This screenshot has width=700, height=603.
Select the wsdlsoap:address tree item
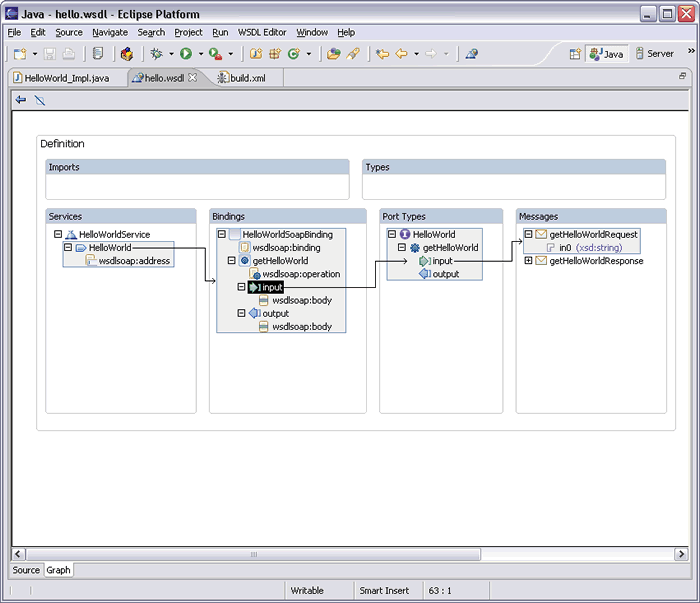coord(134,261)
